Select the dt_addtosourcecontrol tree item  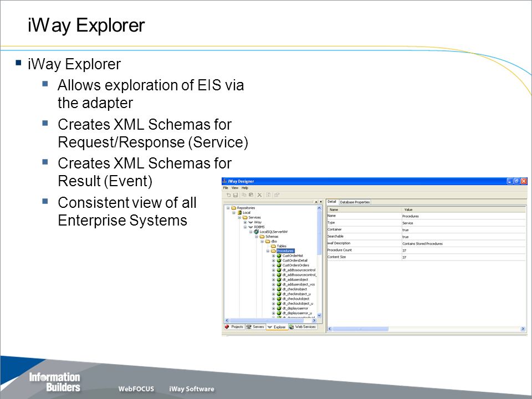pos(299,270)
